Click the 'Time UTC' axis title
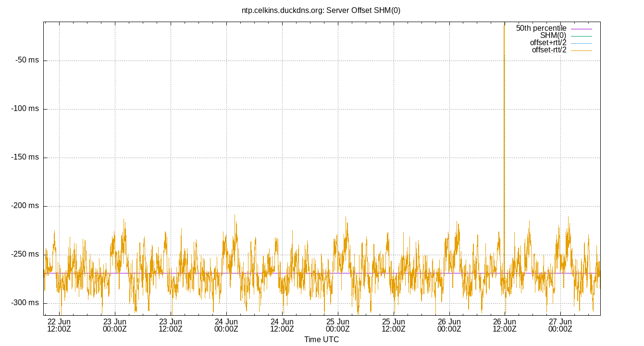644x346 pixels. coord(322,340)
